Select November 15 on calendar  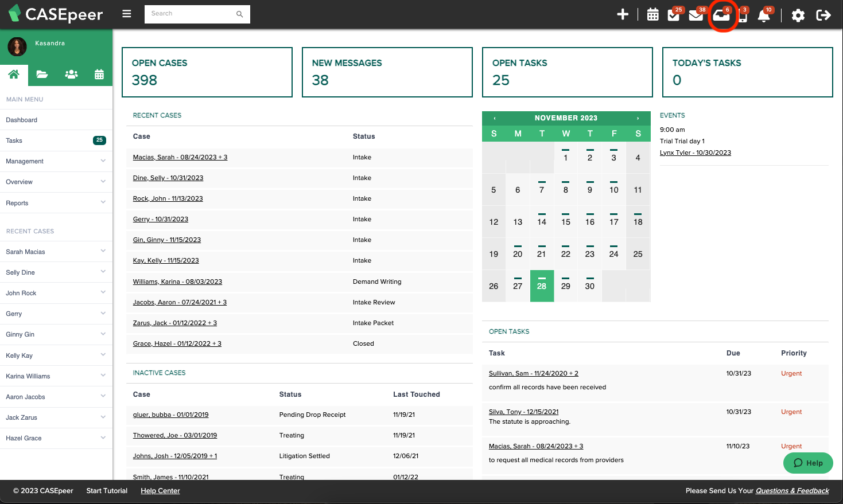coord(566,221)
